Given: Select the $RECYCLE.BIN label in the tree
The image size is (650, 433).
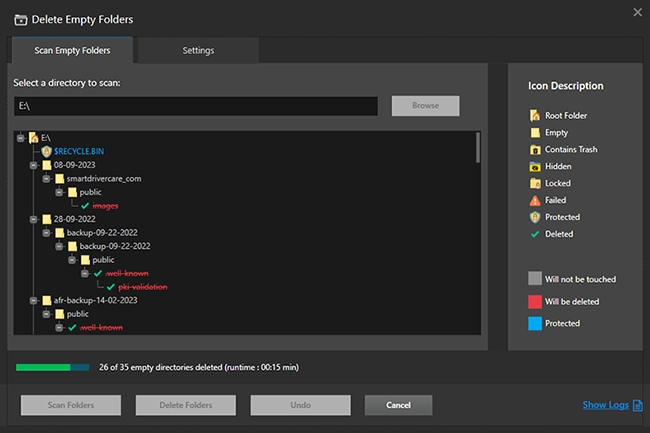Looking at the screenshot, I should click(x=79, y=151).
